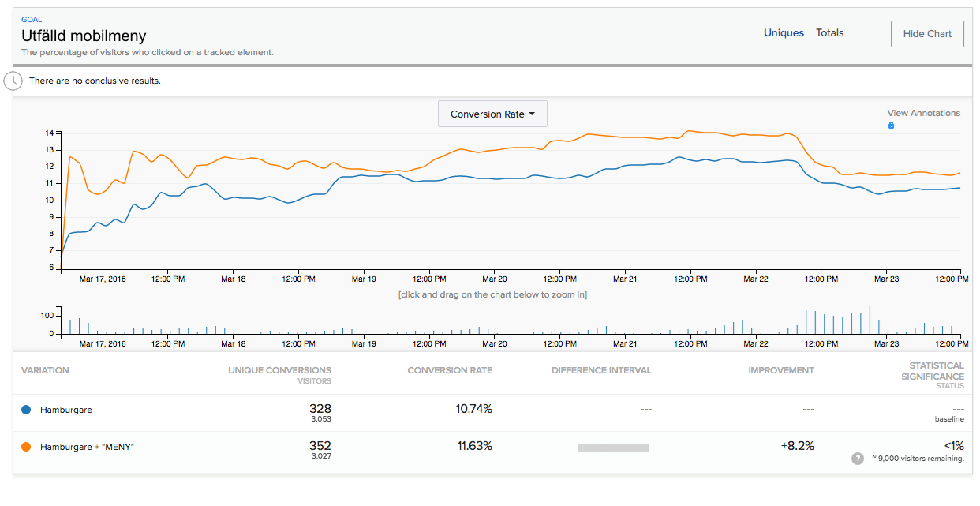Click the GOAL label above the title
The height and width of the screenshot is (506, 980).
pyautogui.click(x=32, y=20)
